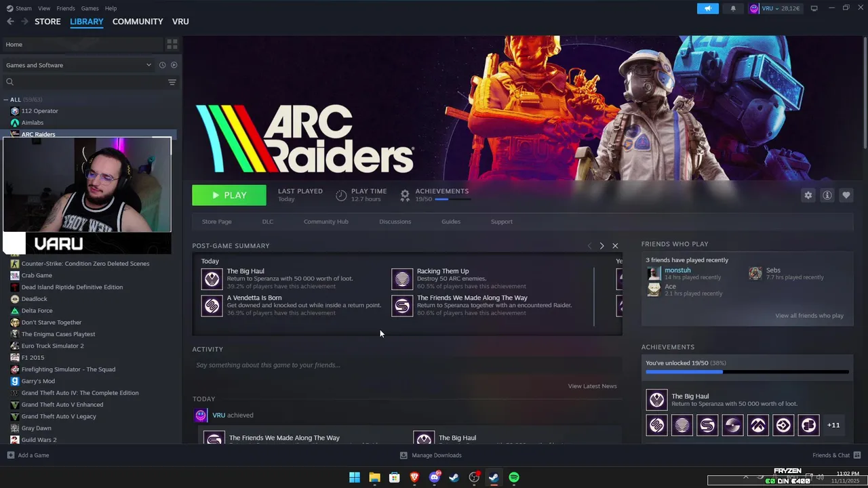This screenshot has width=868, height=488.
Task: Toggle the library grid view icon
Action: (x=172, y=44)
